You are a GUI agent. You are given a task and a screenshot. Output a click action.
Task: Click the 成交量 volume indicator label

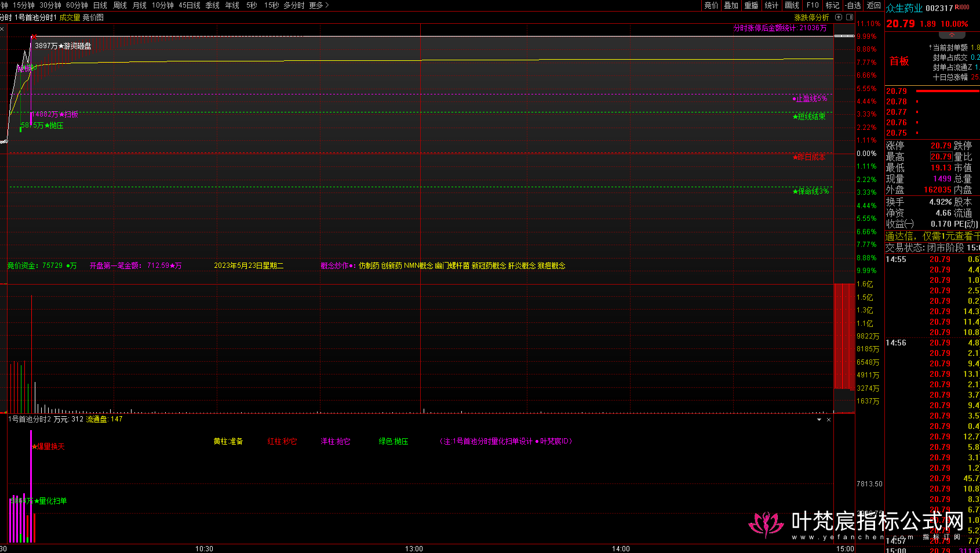[70, 18]
